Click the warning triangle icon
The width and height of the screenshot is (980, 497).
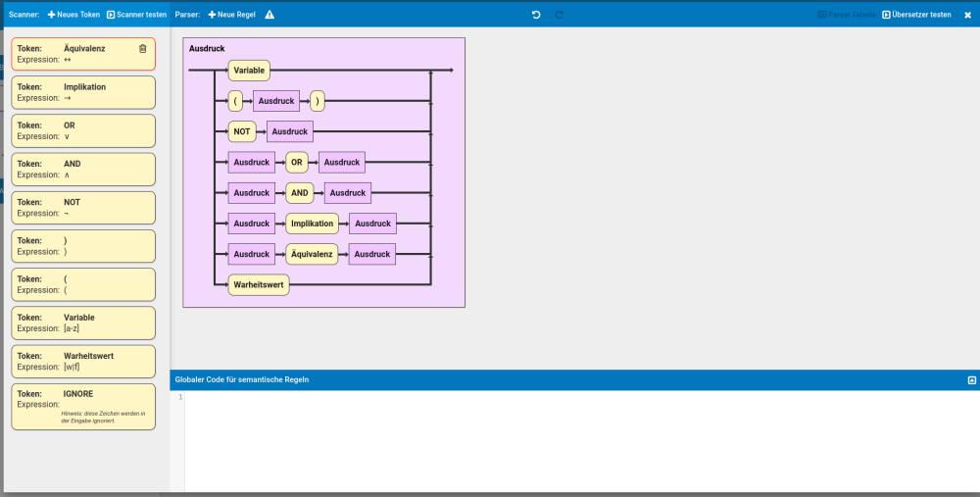[269, 15]
